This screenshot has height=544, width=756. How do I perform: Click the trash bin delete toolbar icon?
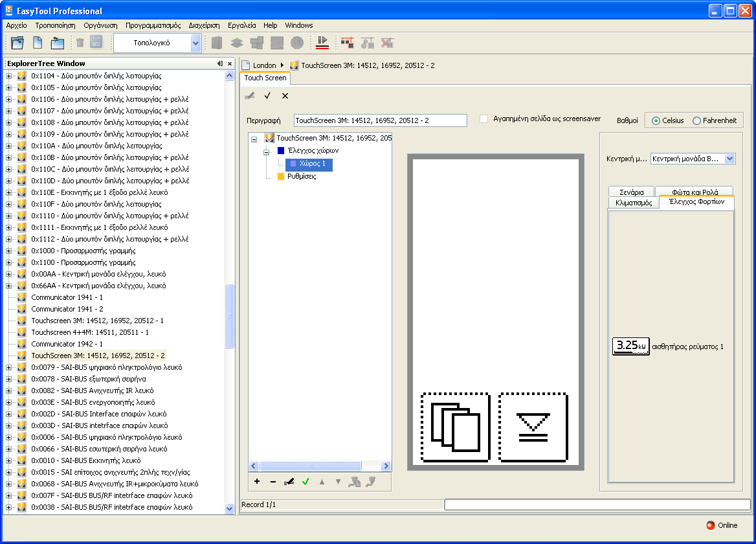[x=80, y=43]
